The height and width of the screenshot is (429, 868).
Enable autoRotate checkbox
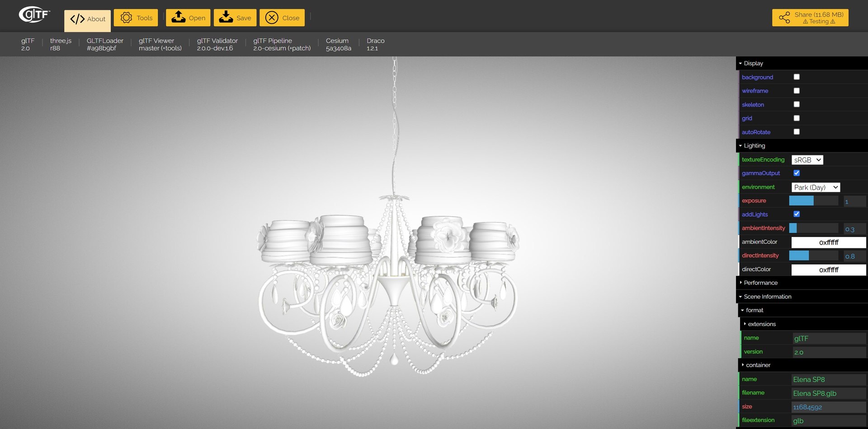797,132
